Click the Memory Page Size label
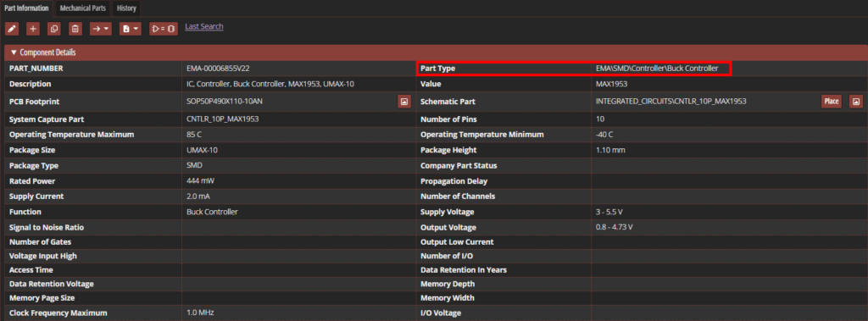Viewport: 868px width, 321px height. coord(42,298)
